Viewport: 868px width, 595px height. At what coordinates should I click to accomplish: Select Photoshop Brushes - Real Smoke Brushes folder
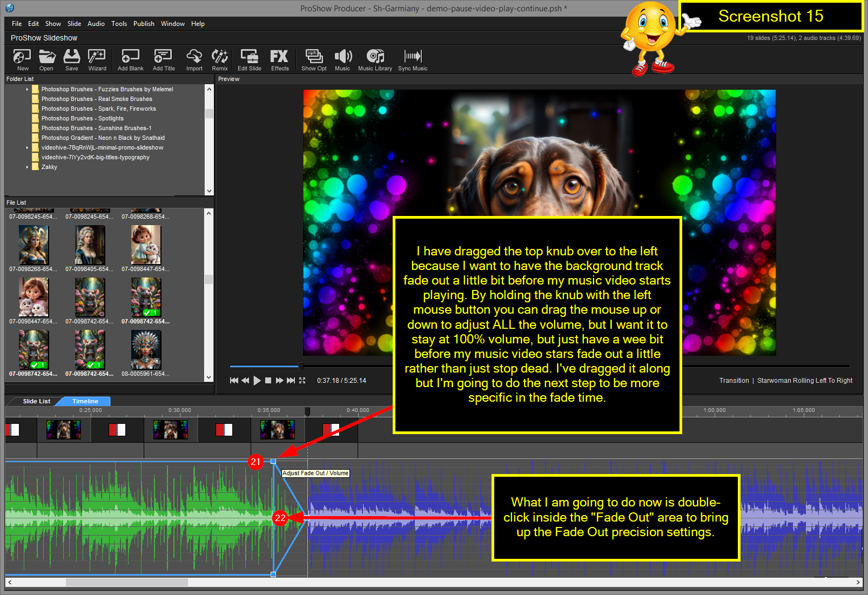pyautogui.click(x=97, y=99)
